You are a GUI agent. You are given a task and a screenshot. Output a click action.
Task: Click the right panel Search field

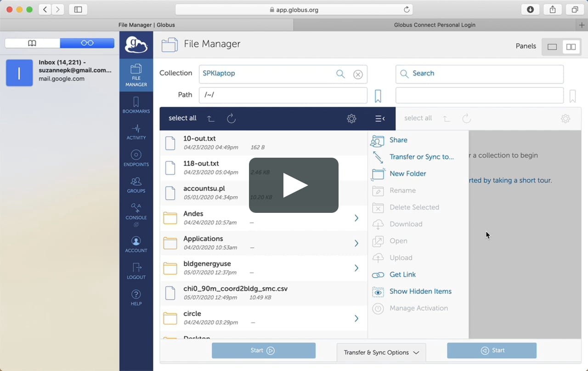pos(479,74)
